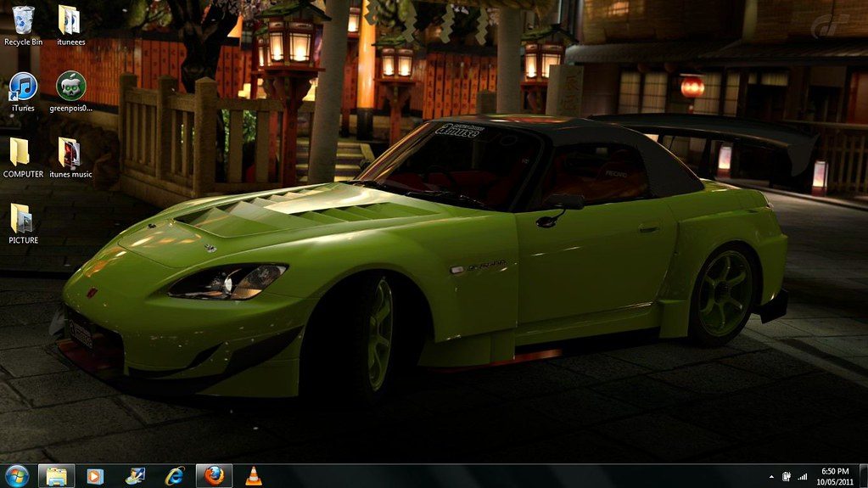Launch Internet Explorer from the taskbar

175,476
